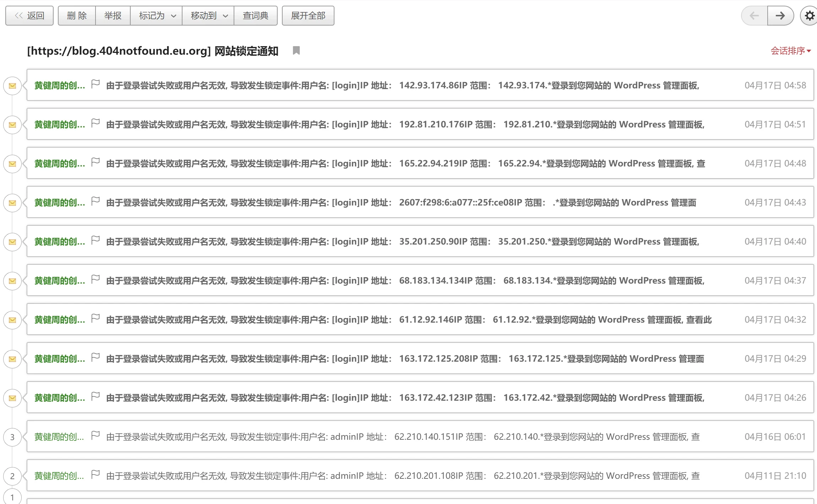Click the 查词典 toolbar item
Image resolution: width=817 pixels, height=504 pixels.
[x=255, y=16]
